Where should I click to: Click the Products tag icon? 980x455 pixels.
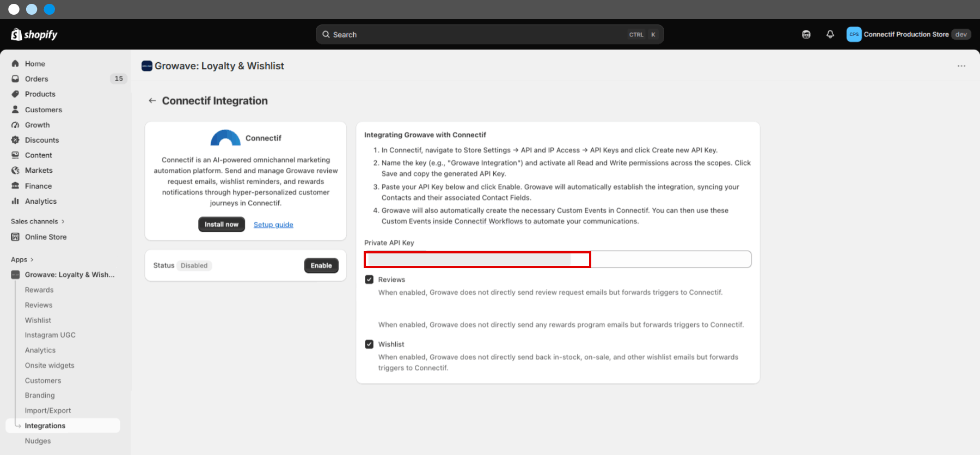[x=15, y=94]
